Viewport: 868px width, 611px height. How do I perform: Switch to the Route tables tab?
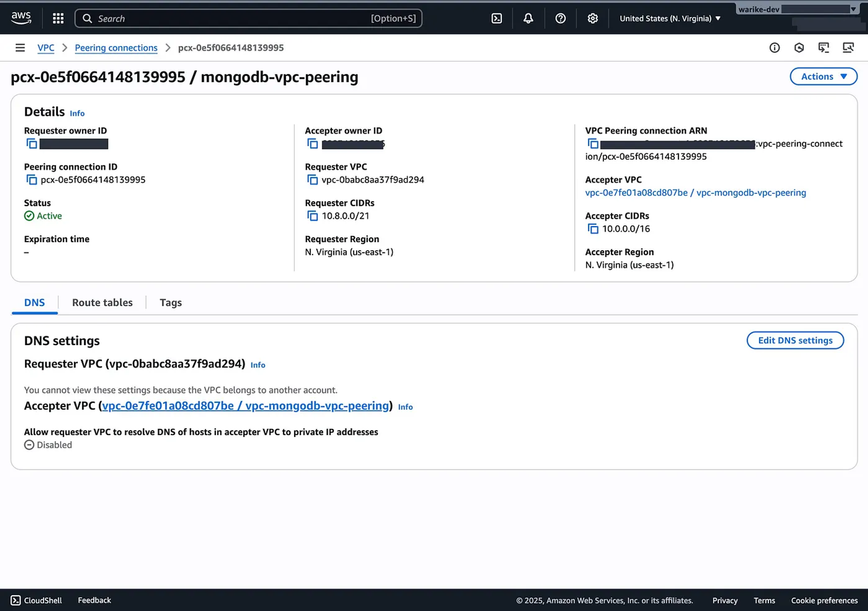pos(102,303)
